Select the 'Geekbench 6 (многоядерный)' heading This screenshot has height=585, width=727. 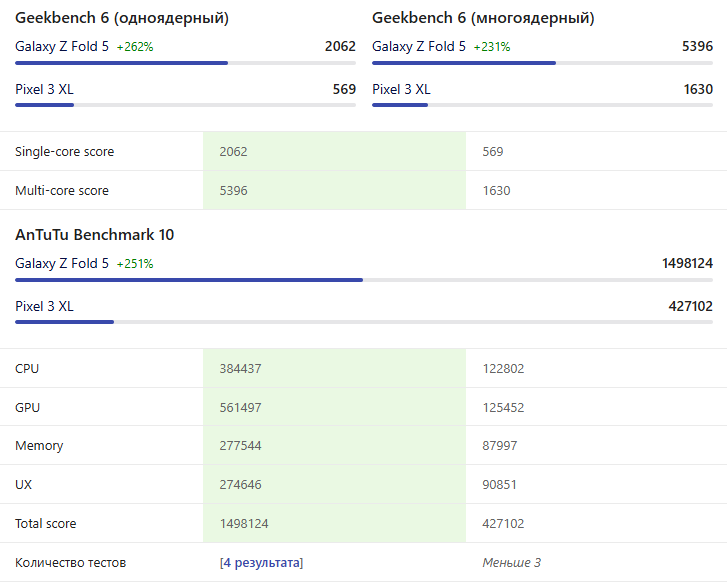[x=483, y=18]
